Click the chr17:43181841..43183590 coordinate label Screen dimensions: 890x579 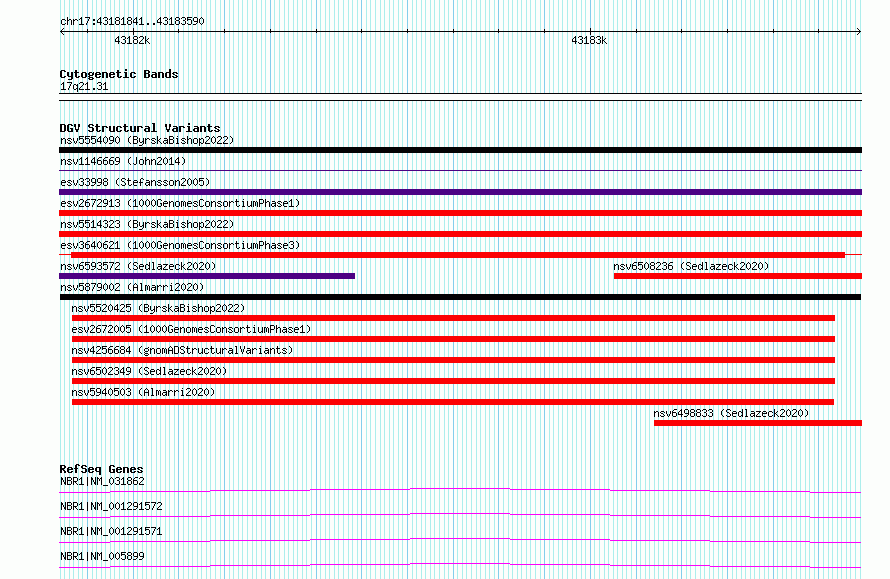point(132,22)
